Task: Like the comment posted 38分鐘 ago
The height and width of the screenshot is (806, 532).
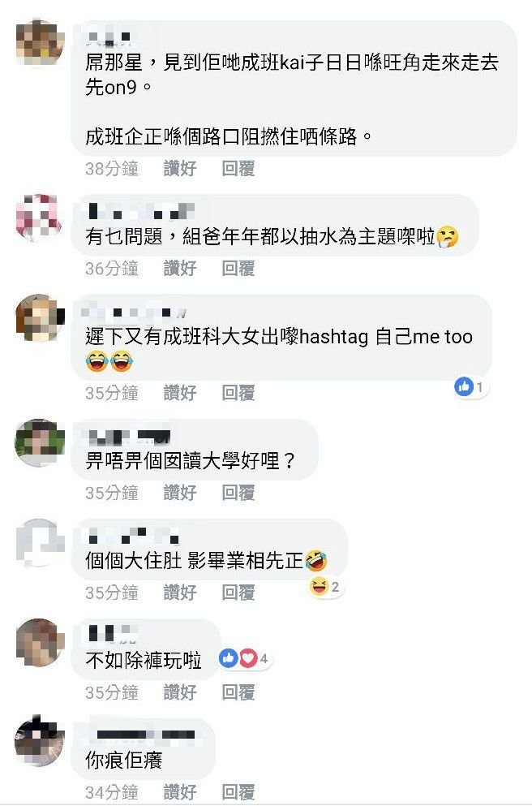Action: (180, 168)
